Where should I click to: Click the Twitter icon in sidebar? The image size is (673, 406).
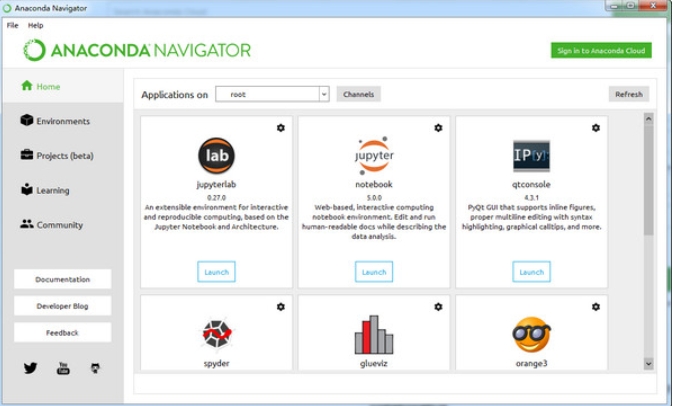tap(30, 368)
